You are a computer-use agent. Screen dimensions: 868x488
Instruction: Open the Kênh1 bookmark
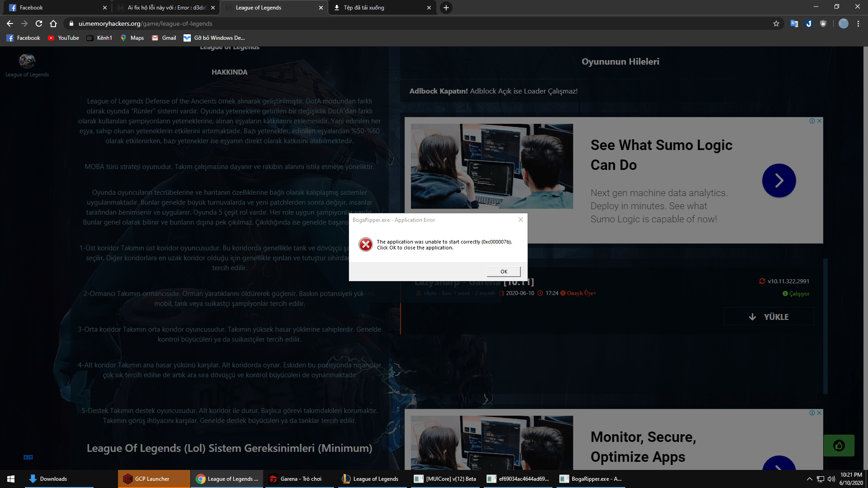[99, 38]
